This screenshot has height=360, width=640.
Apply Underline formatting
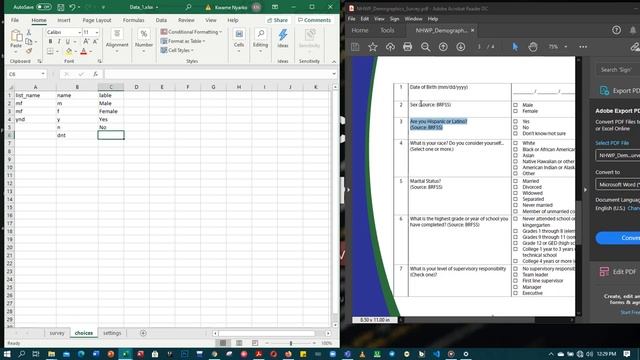coord(67,42)
